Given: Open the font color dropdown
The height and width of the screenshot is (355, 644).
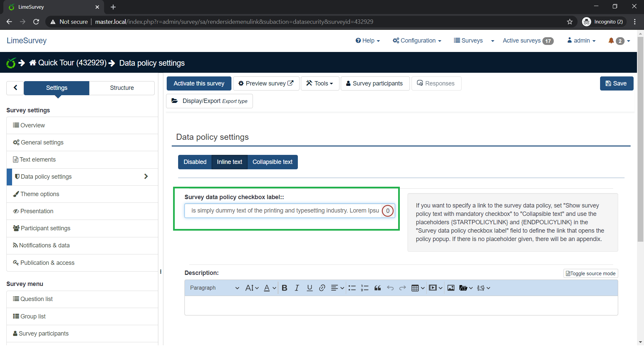Looking at the screenshot, I should [270, 288].
